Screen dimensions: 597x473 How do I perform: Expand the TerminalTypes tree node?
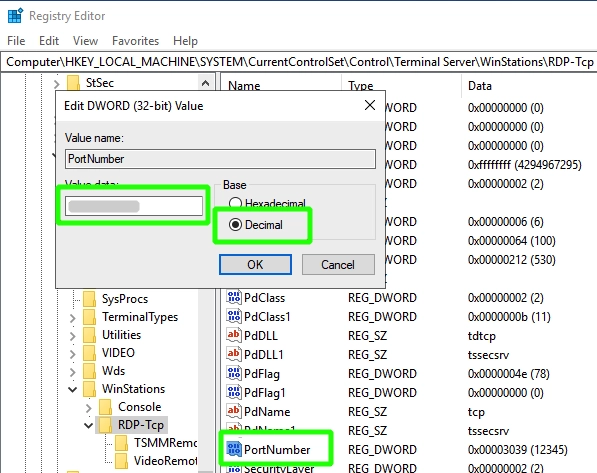(72, 318)
